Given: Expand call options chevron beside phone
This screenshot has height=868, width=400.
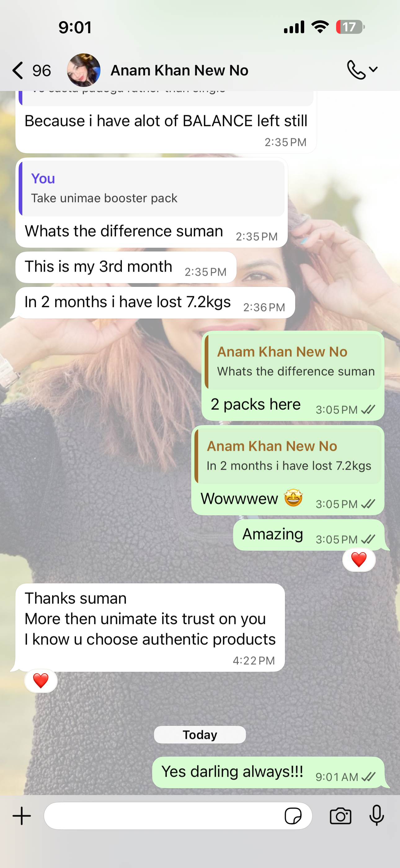Looking at the screenshot, I should 373,70.
